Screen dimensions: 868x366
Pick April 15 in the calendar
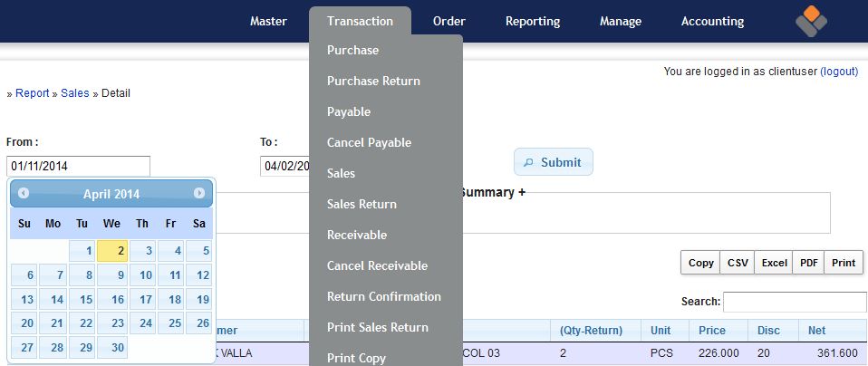tap(83, 300)
